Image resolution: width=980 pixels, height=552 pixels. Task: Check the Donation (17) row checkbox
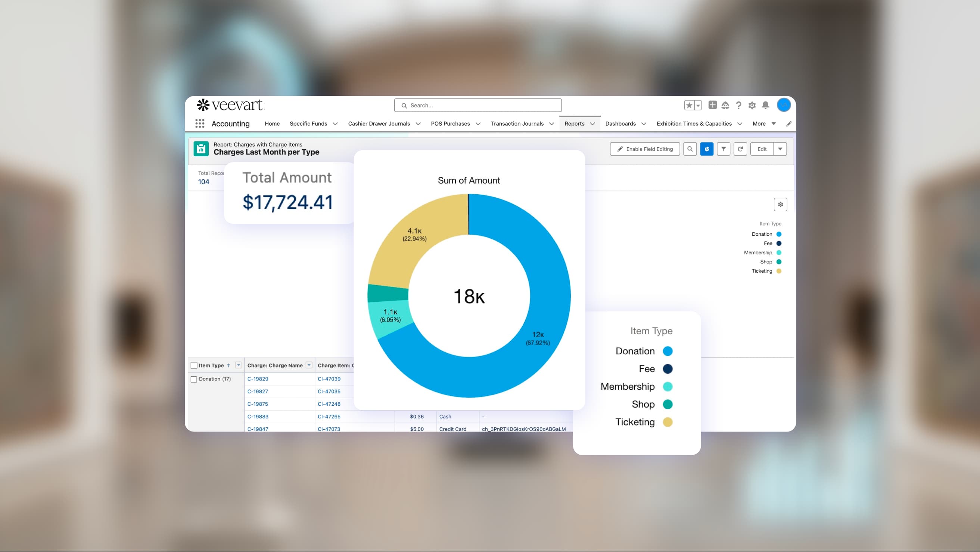tap(194, 379)
